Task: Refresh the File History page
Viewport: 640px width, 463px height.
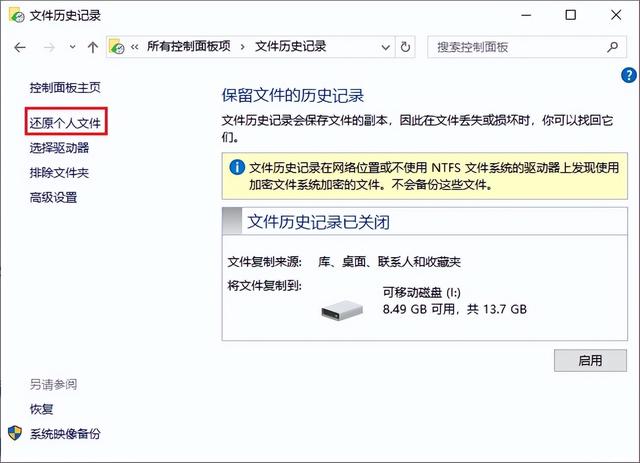Action: click(405, 47)
